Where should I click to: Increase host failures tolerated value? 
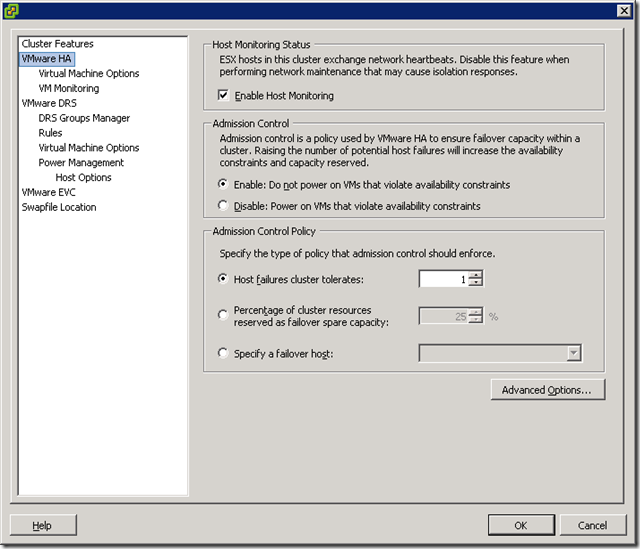[x=476, y=275]
